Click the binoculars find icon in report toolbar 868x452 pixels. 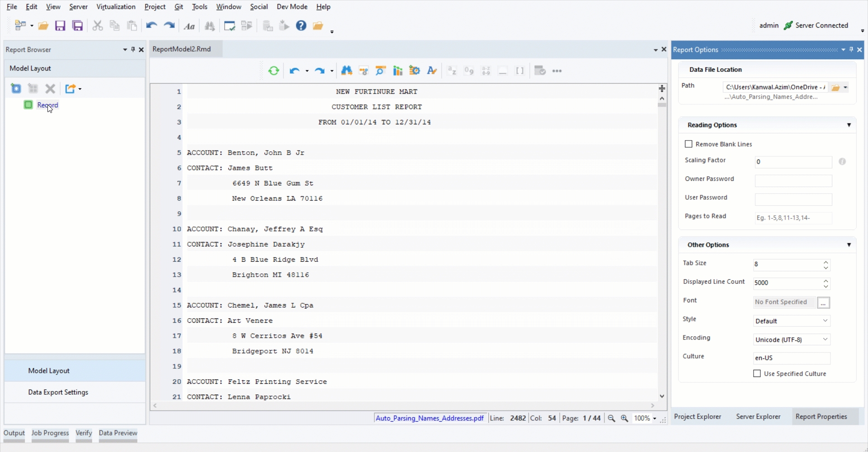[x=347, y=71]
